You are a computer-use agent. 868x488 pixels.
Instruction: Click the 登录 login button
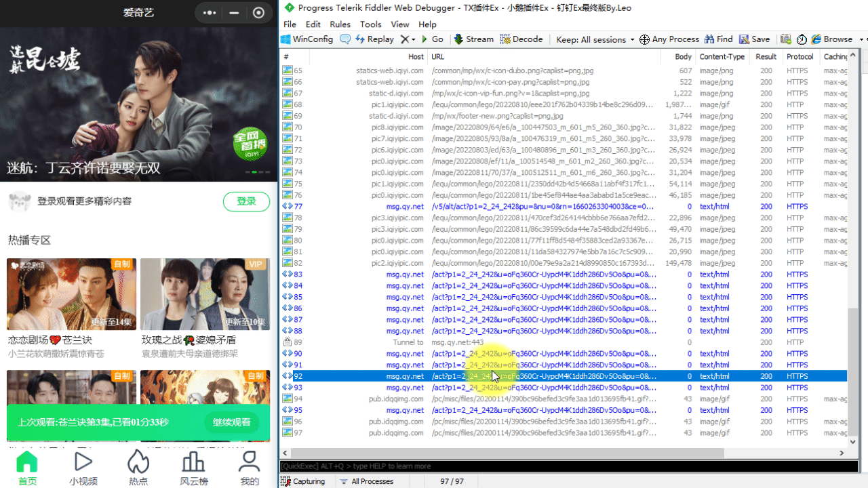(x=246, y=201)
